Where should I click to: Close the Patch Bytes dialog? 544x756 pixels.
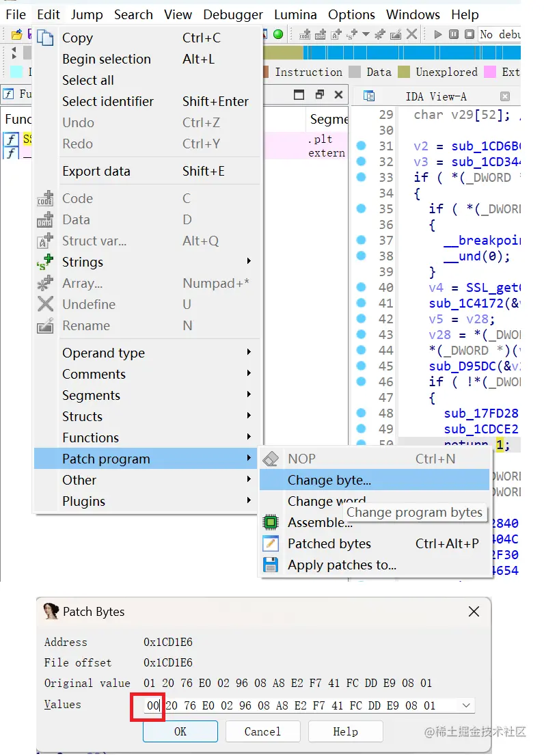point(474,611)
